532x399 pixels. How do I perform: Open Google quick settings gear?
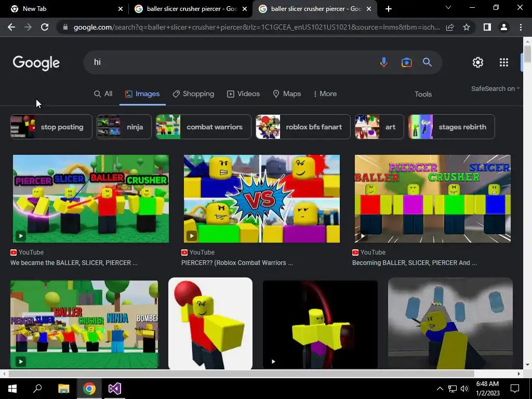478,62
